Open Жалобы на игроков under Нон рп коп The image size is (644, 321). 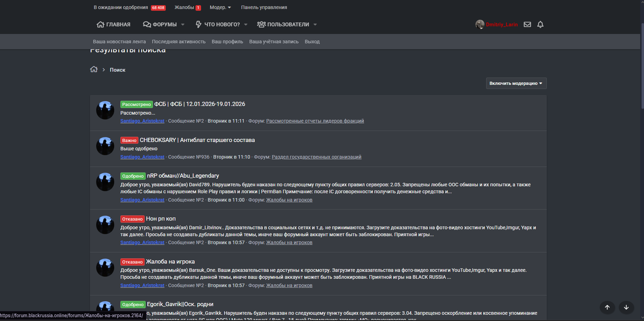pos(289,242)
